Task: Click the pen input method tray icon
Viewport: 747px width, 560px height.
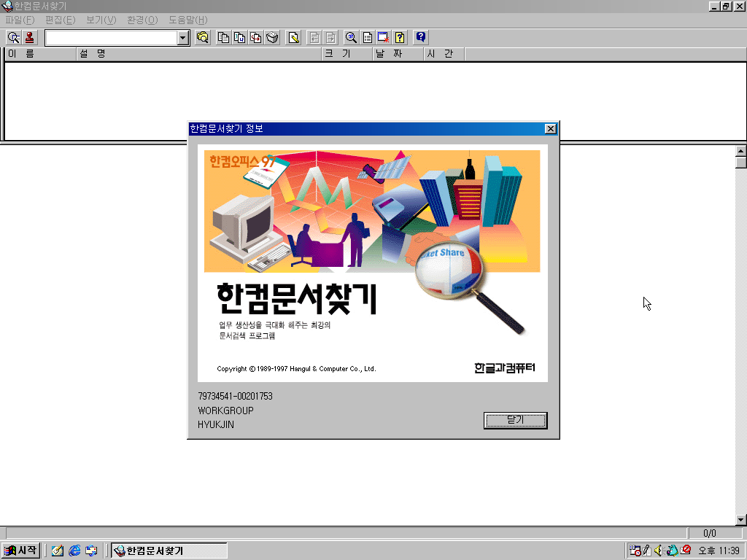Action: point(647,551)
